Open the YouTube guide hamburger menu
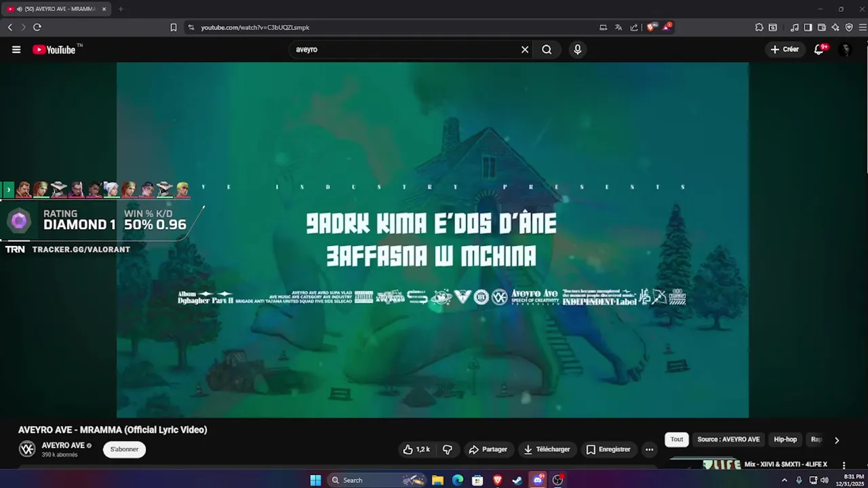Viewport: 868px width, 488px height. [16, 49]
